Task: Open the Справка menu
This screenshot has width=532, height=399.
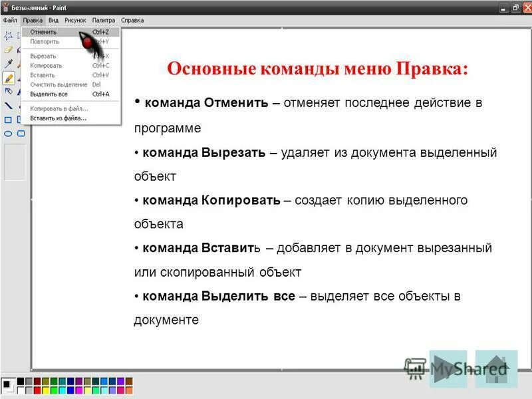Action: click(x=132, y=20)
